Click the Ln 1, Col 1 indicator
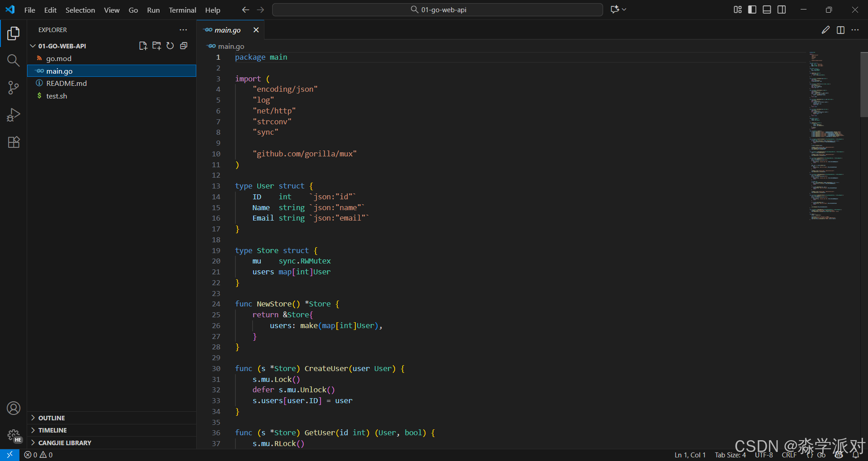Image resolution: width=868 pixels, height=461 pixels. tap(690, 455)
